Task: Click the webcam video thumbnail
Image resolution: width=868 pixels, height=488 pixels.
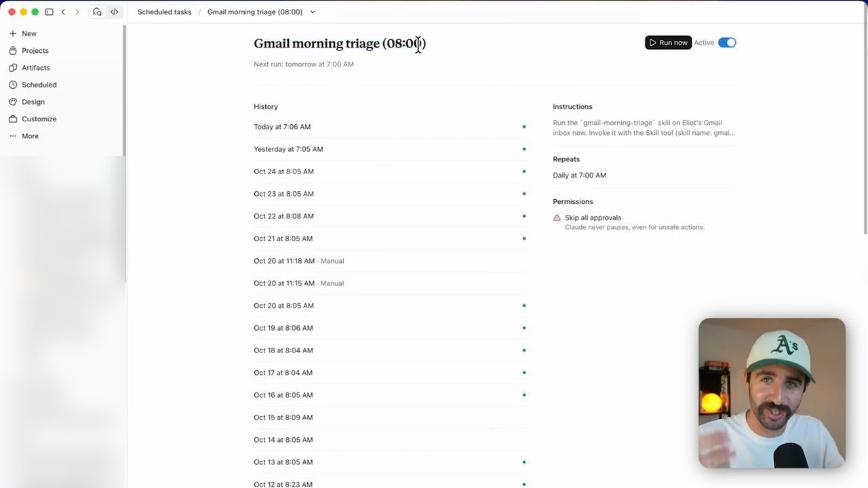Action: point(772,393)
